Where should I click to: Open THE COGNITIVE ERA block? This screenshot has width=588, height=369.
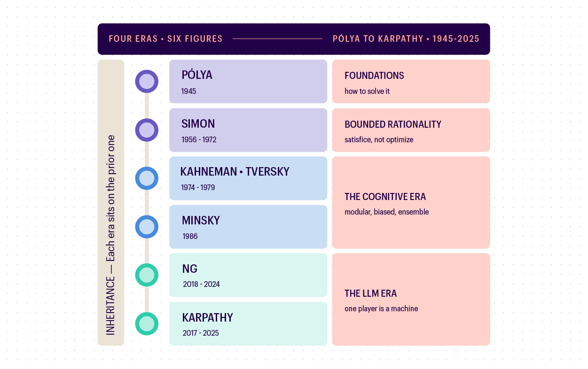[411, 202]
